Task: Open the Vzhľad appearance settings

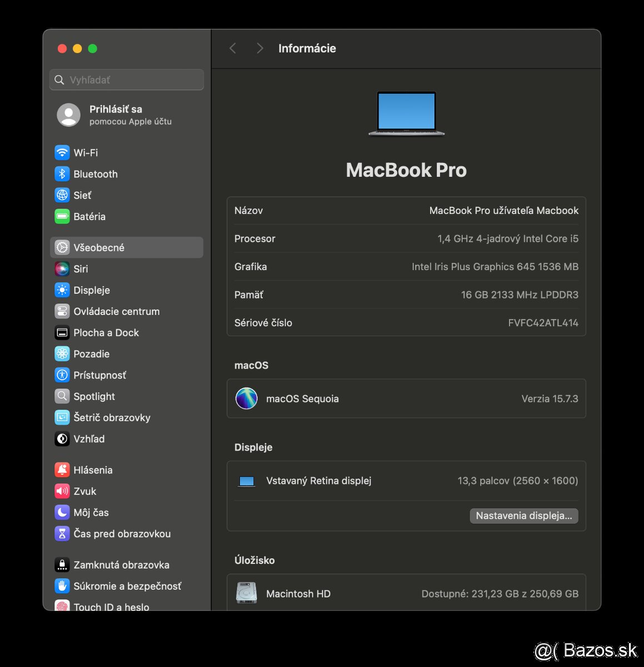Action: pyautogui.click(x=62, y=439)
